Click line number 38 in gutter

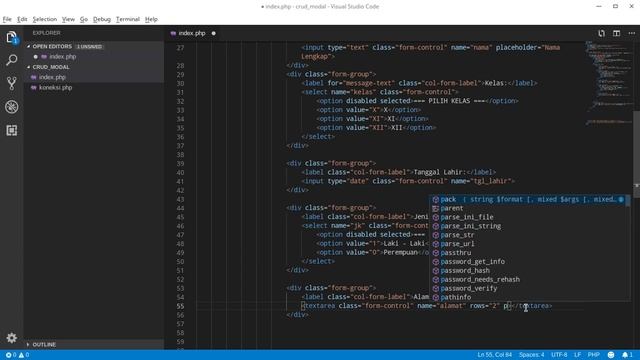(x=180, y=155)
